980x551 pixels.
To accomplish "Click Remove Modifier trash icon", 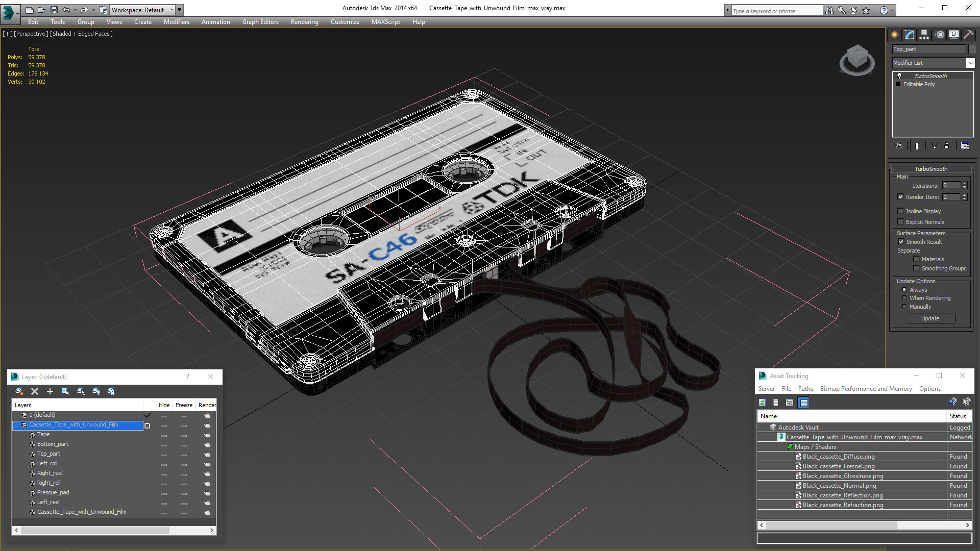I will coord(947,146).
